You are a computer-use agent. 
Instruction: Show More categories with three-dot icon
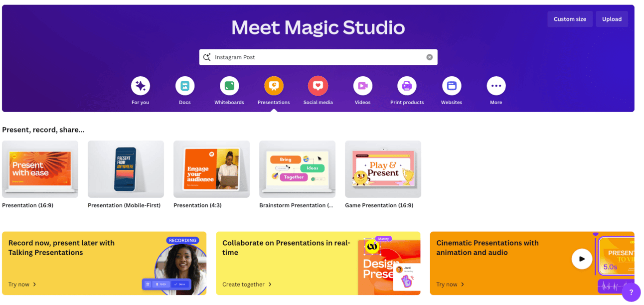point(496,86)
